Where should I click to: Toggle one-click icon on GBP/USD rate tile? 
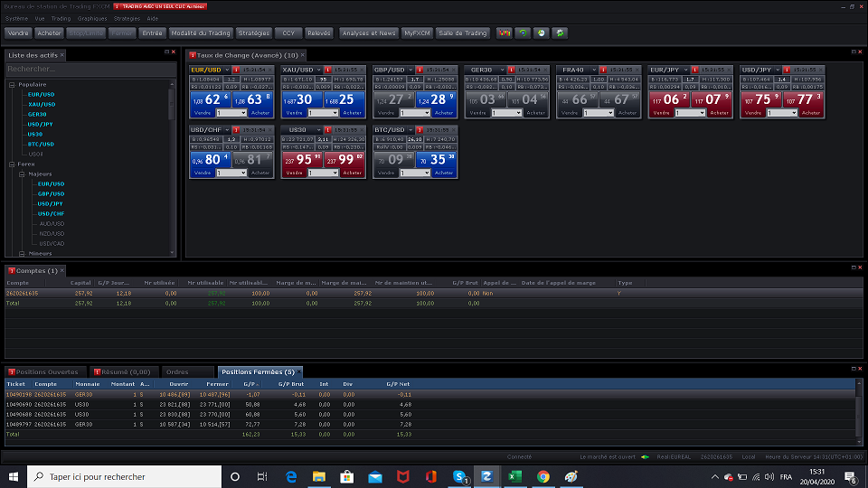click(x=420, y=70)
